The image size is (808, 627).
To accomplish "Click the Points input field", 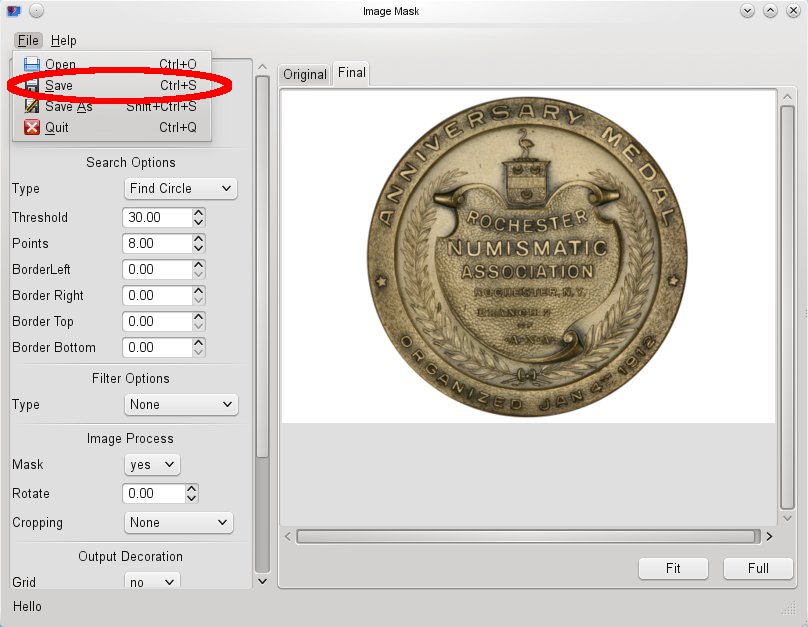I will coord(158,243).
